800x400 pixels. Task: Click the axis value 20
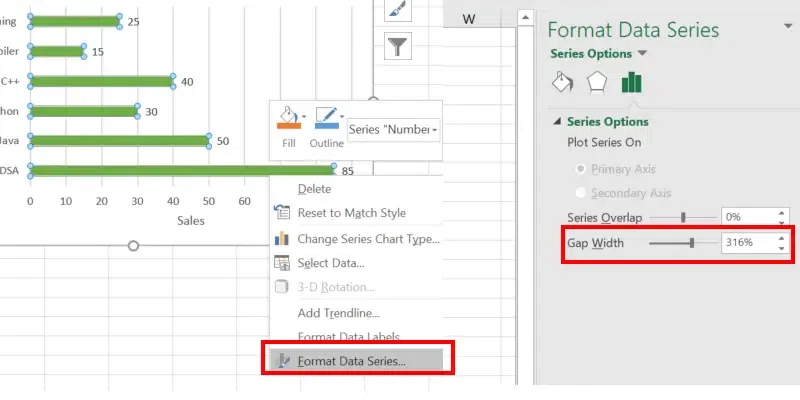(102, 201)
